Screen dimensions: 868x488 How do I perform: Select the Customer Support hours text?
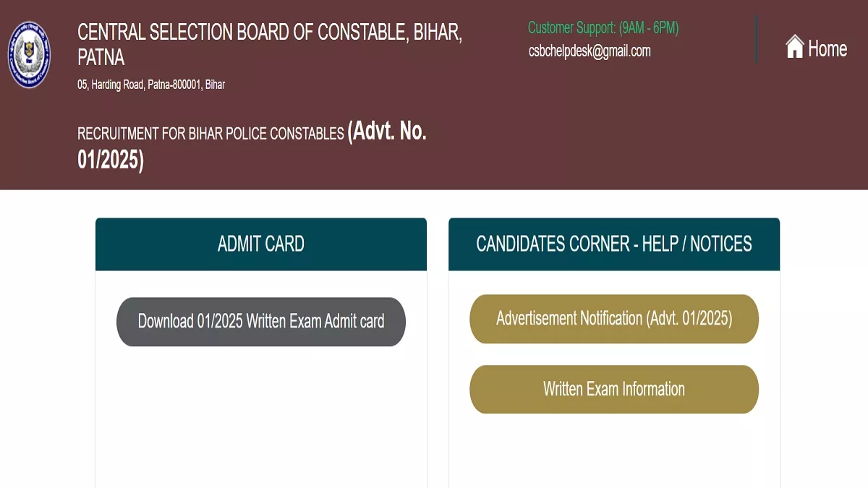click(603, 28)
